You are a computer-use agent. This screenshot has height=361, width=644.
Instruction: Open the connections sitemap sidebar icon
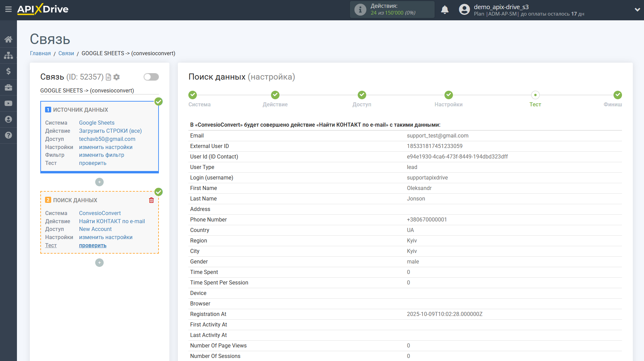point(8,55)
